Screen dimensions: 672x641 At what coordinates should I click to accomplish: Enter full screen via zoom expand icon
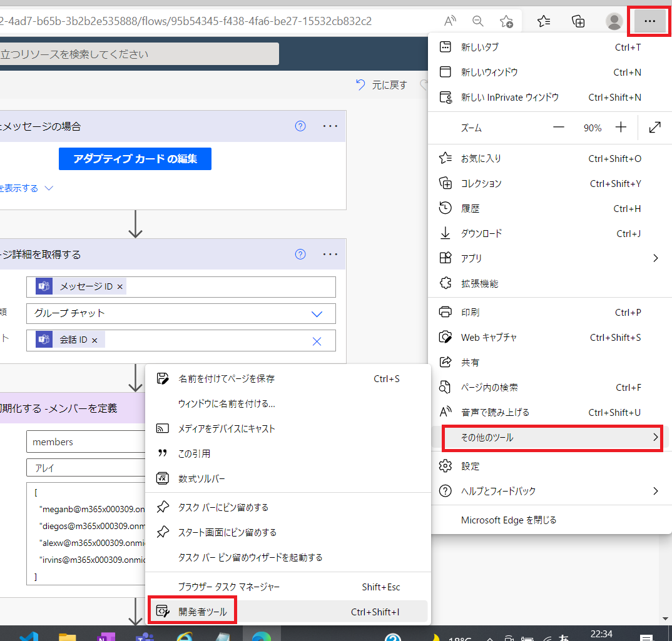pyautogui.click(x=655, y=127)
